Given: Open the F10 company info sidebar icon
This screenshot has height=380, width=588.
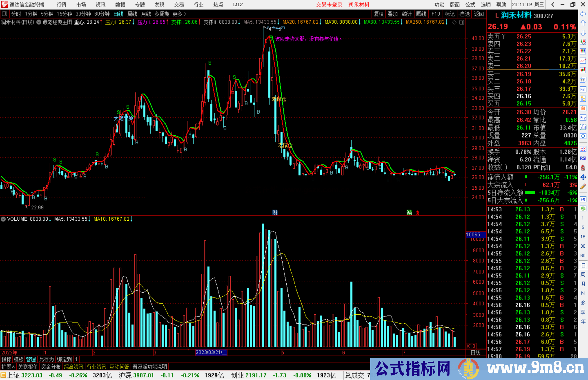Looking at the screenshot, I should click(583, 89).
